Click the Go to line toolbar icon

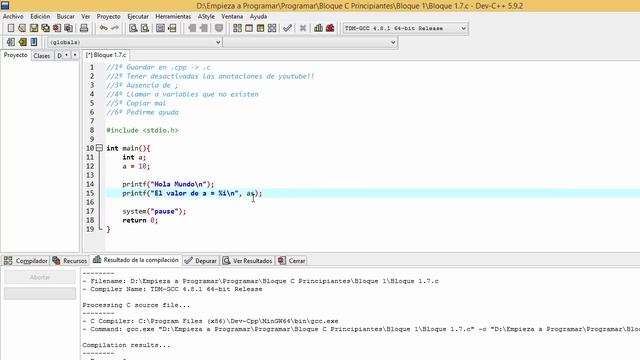point(172,28)
